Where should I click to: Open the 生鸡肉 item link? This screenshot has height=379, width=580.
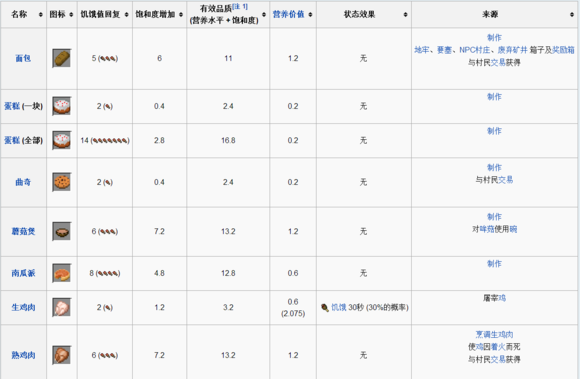(x=23, y=308)
